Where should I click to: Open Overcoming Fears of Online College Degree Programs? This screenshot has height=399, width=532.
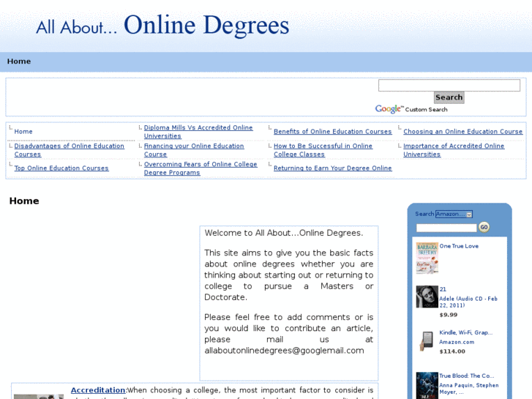click(201, 168)
